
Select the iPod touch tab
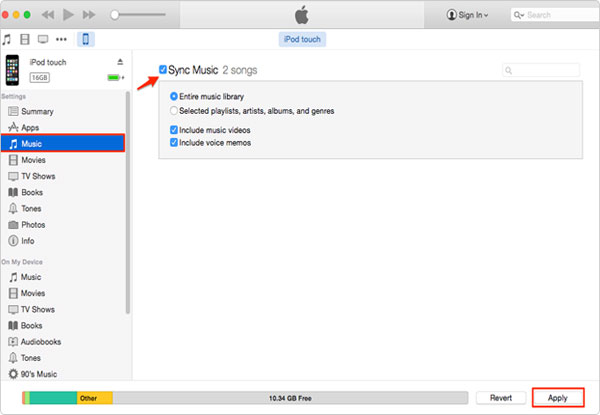click(302, 39)
